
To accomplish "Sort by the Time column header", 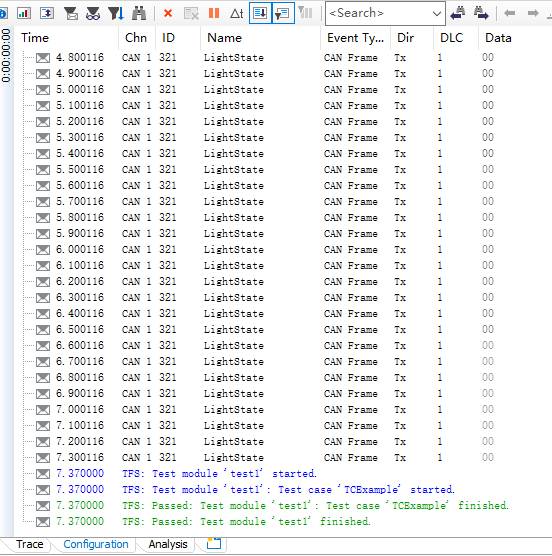I will [67, 38].
